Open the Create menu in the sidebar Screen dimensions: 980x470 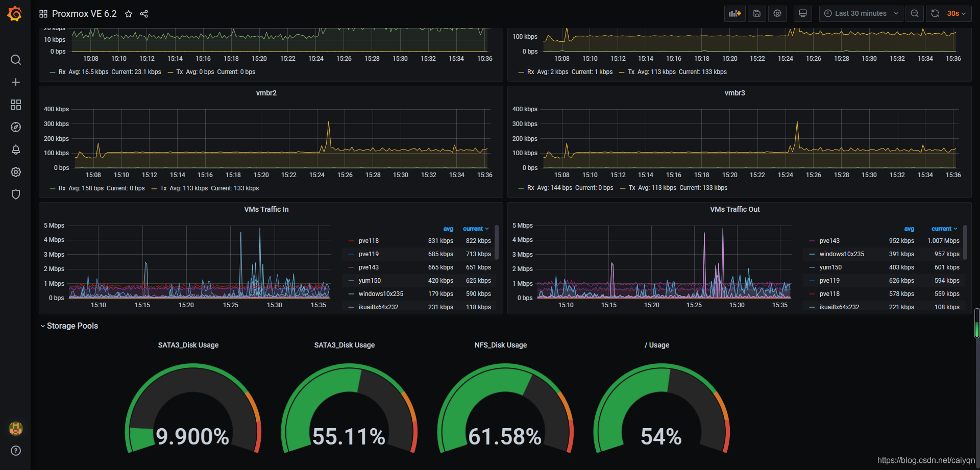(x=15, y=82)
